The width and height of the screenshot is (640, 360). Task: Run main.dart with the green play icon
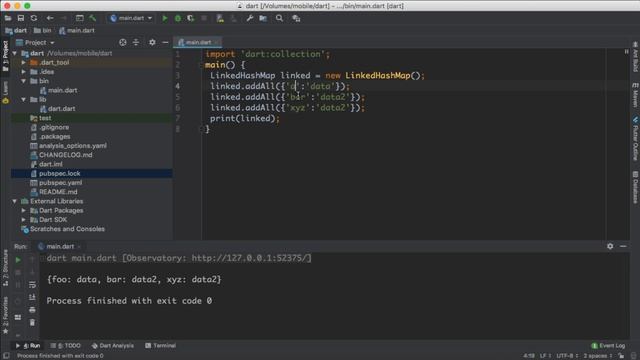164,18
